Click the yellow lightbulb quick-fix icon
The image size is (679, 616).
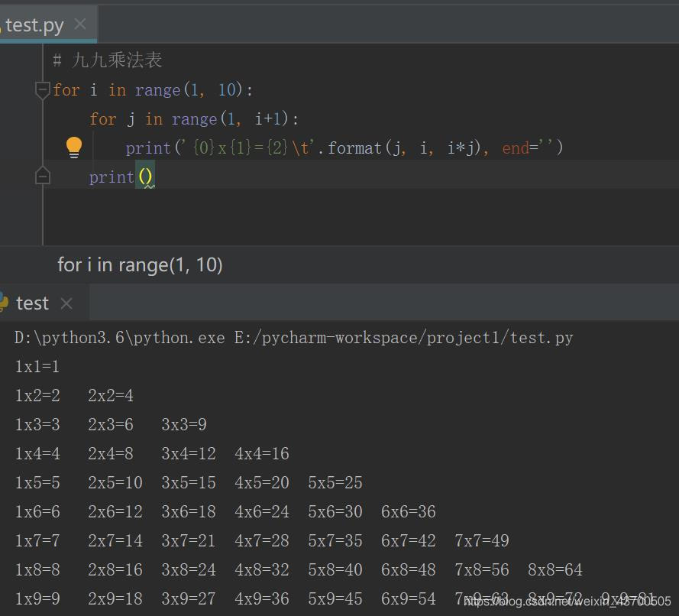73,147
